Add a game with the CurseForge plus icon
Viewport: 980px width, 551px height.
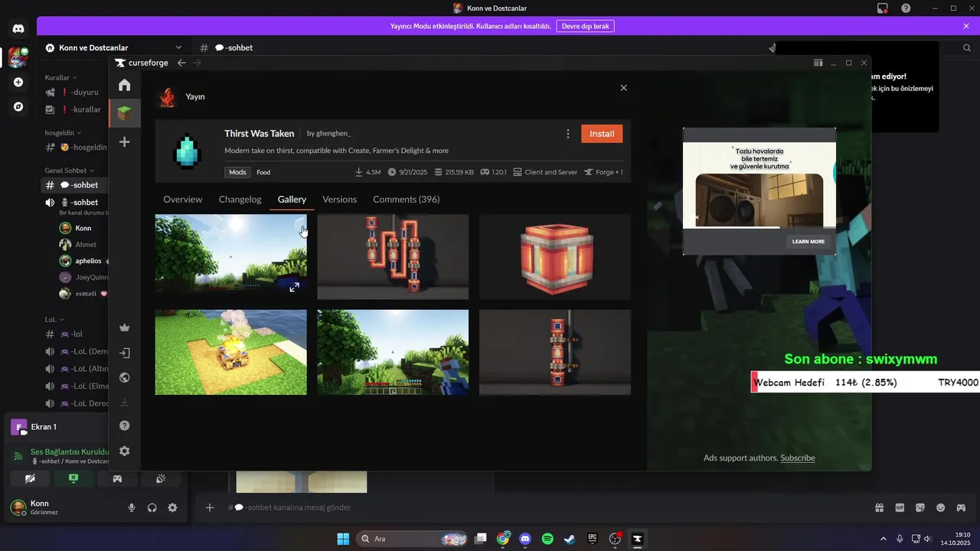[x=125, y=142]
